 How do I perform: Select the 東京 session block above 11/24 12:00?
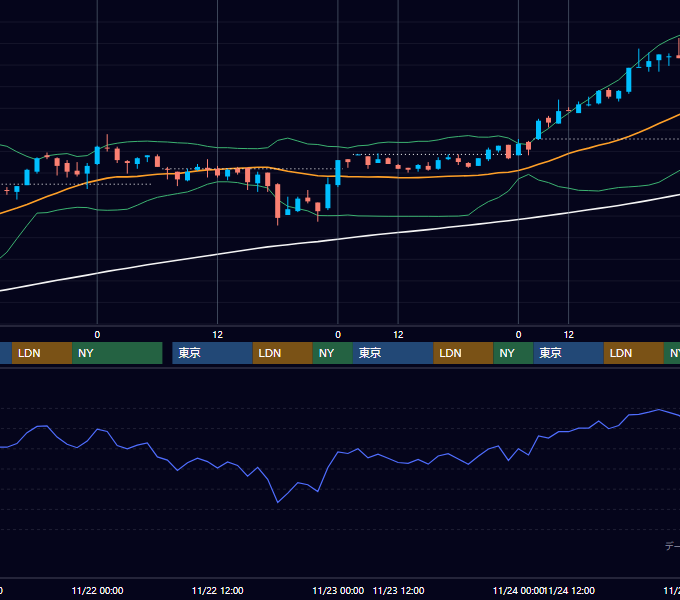569,353
